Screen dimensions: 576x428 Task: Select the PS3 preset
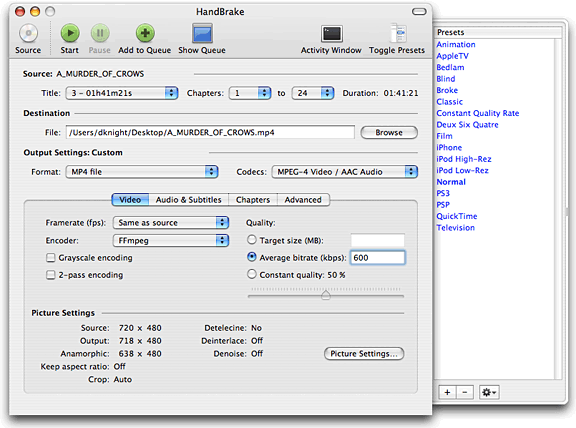point(443,193)
